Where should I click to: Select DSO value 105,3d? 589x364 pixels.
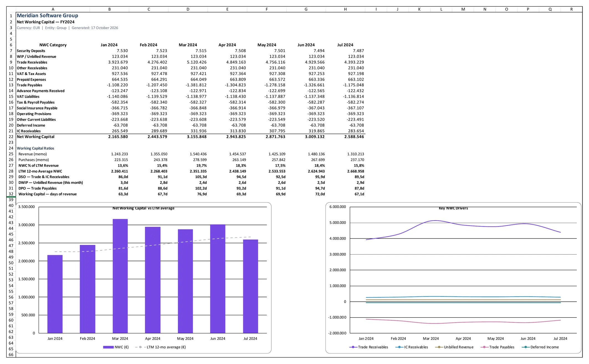201,177
